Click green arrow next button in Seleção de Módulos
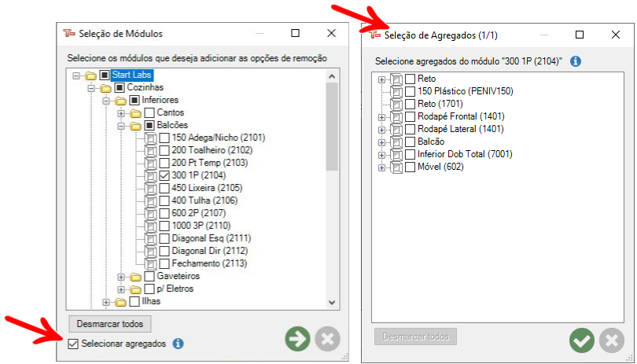The width and height of the screenshot is (637, 364). pyautogui.click(x=297, y=339)
